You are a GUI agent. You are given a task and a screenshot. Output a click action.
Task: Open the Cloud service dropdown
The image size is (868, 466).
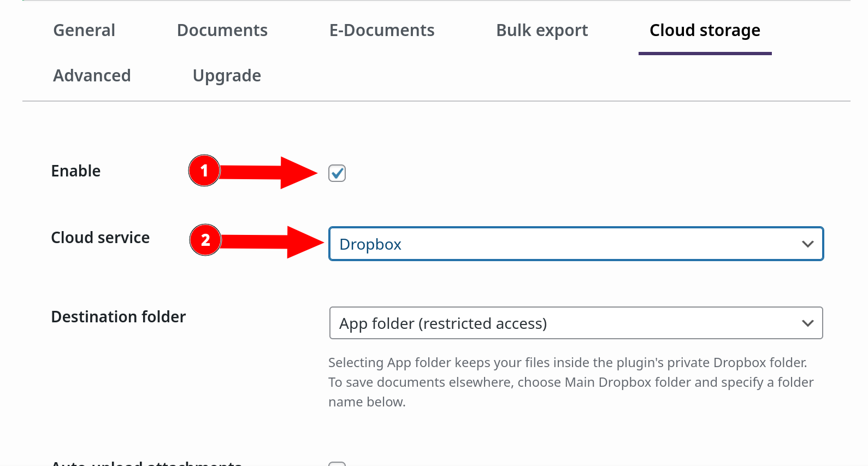click(576, 244)
